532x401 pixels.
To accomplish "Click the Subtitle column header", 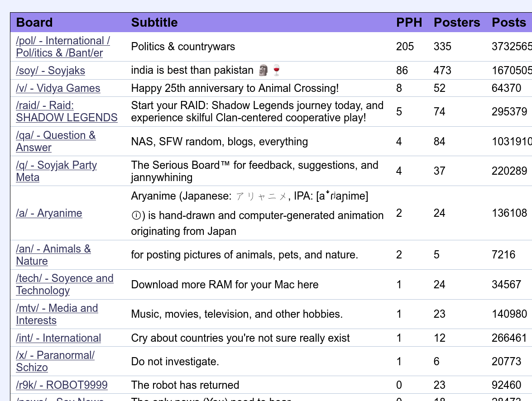I will [x=154, y=22].
